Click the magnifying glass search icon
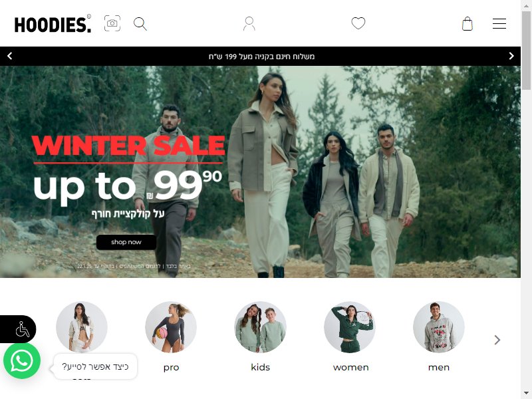This screenshot has width=532, height=399. [140, 24]
